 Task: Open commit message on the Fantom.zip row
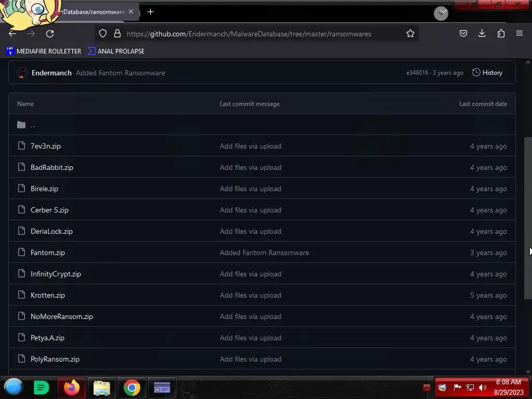[x=264, y=252]
